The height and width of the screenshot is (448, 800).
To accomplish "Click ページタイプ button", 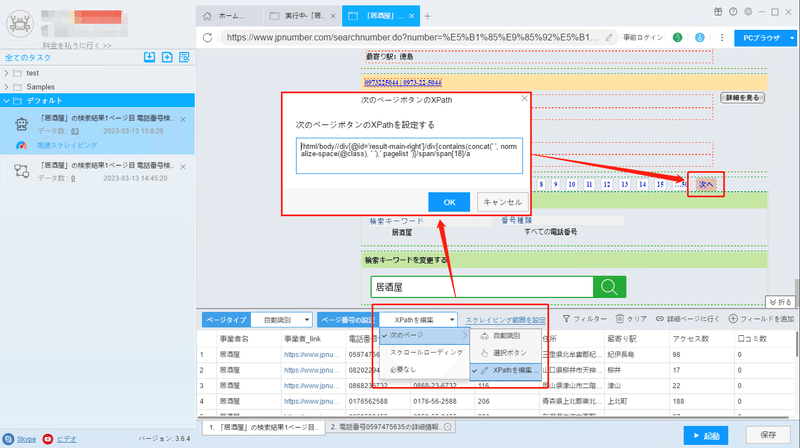I will (226, 320).
